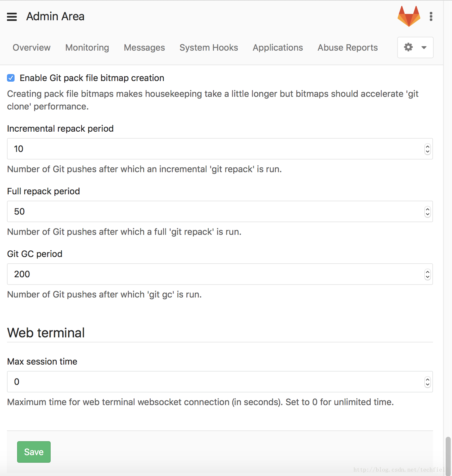Open the Applications tab

point(278,47)
